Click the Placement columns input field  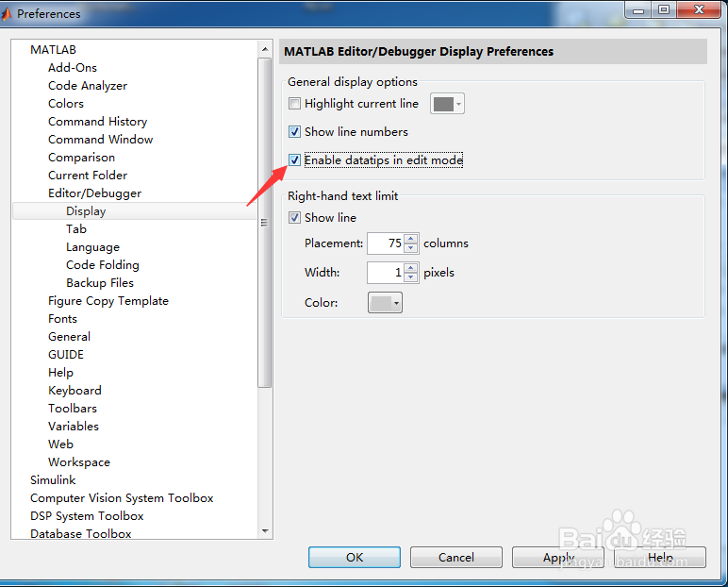[386, 243]
